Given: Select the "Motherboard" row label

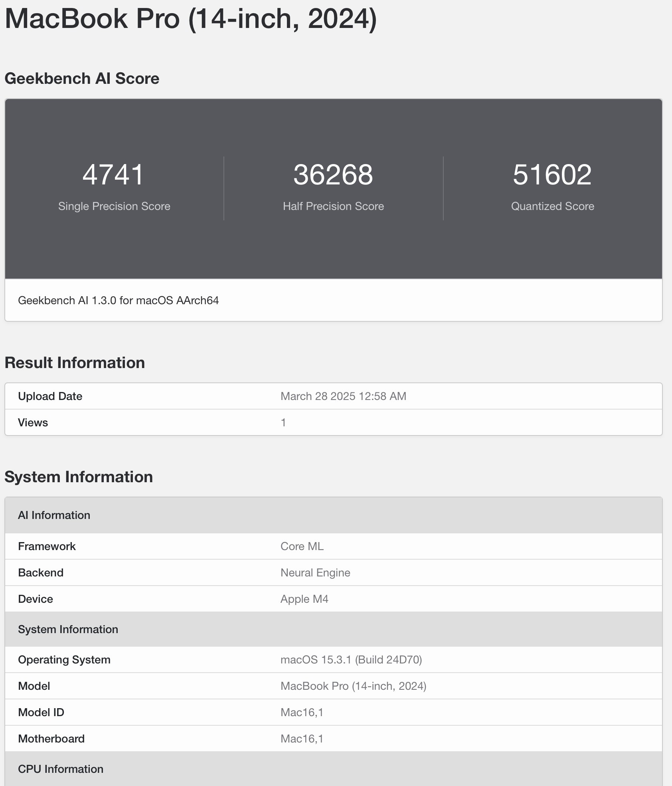Looking at the screenshot, I should point(51,738).
